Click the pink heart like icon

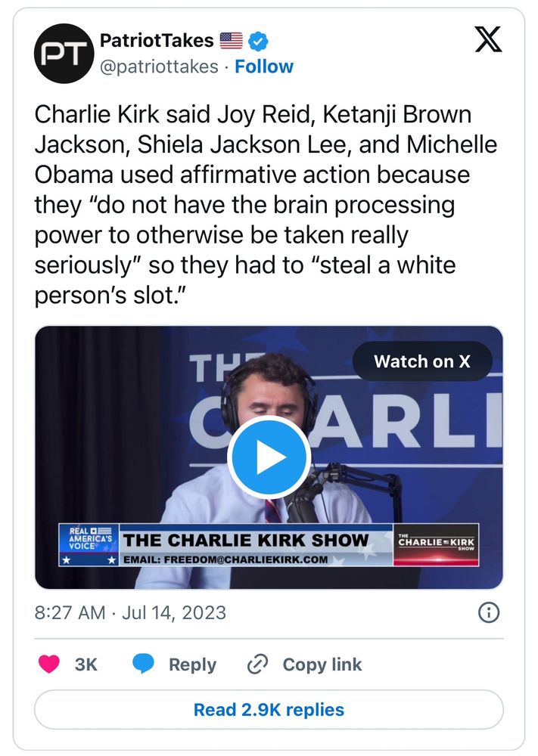pos(48,664)
